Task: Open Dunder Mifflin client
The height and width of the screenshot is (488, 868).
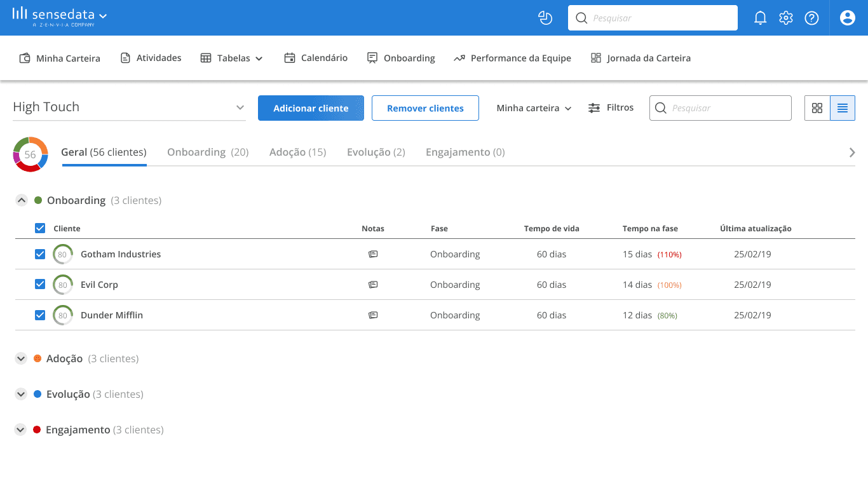Action: (112, 315)
